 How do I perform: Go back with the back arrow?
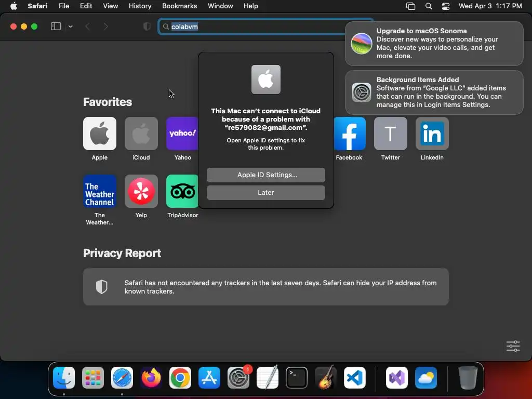pyautogui.click(x=87, y=26)
